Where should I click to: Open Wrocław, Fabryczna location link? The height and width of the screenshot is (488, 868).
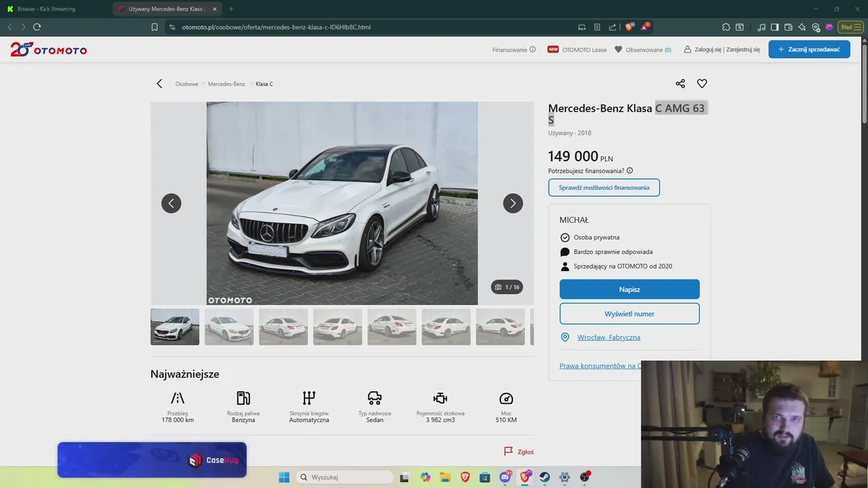click(x=608, y=338)
